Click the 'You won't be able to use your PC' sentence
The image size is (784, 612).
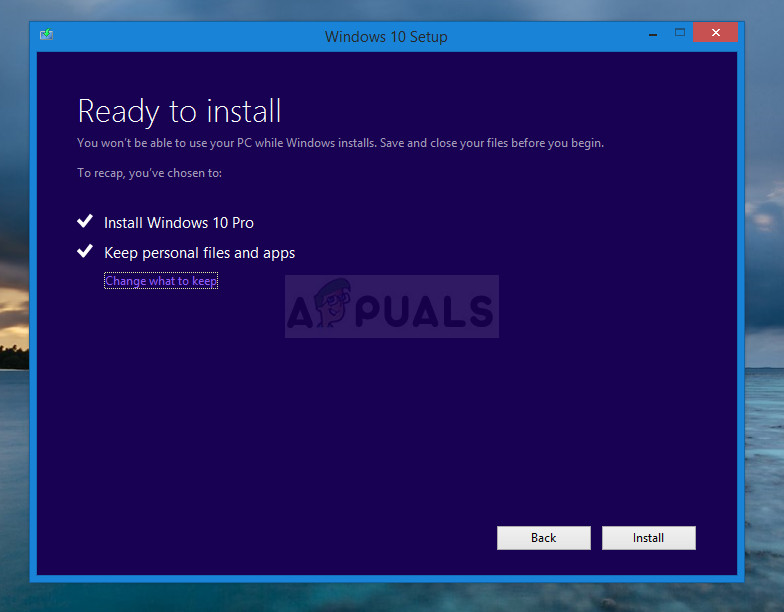click(x=340, y=143)
